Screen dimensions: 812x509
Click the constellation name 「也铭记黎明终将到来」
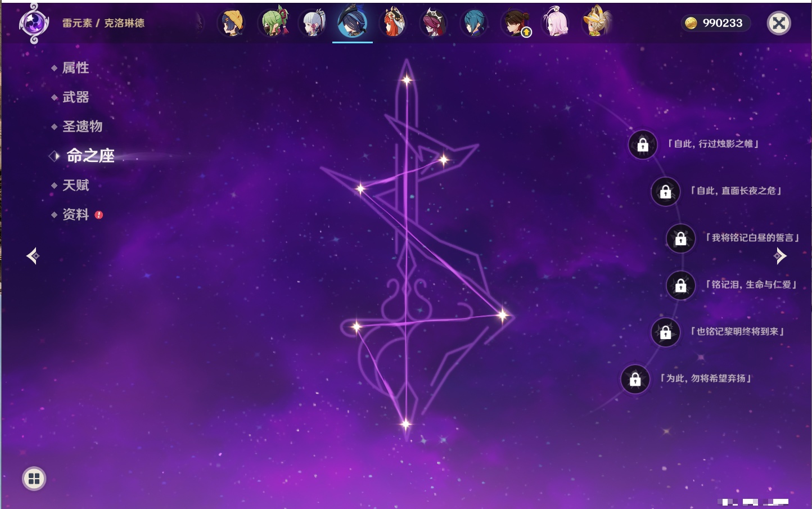tap(737, 332)
